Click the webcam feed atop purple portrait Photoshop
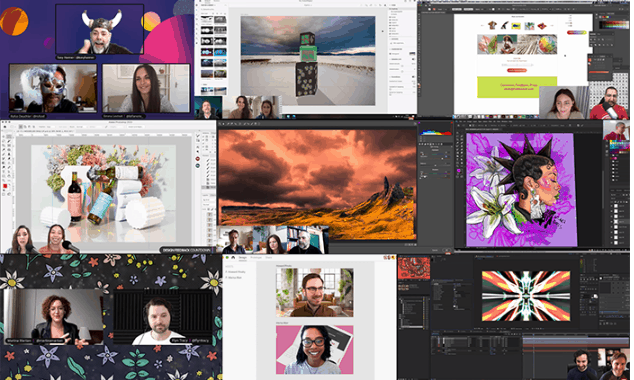Image resolution: width=634 pixels, height=380 pixels. click(616, 130)
